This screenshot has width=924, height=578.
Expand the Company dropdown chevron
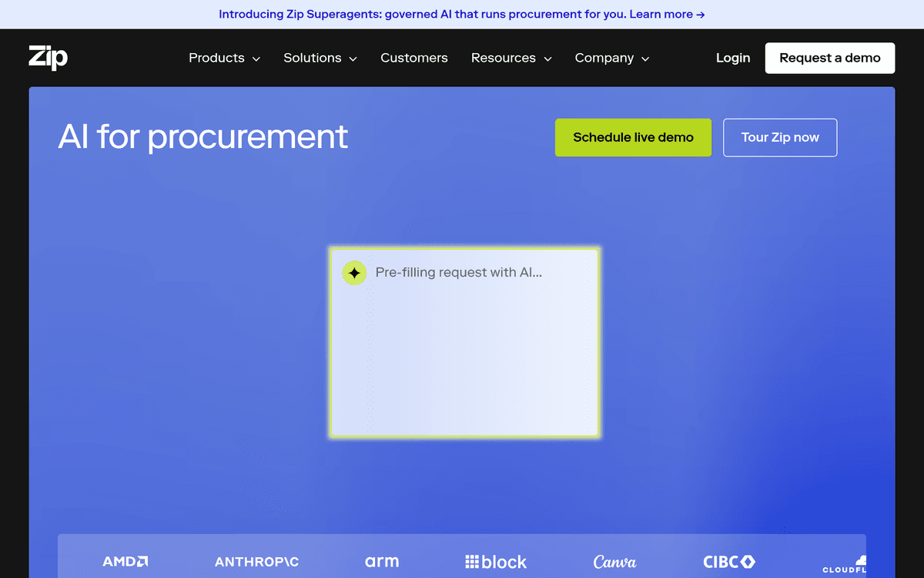pos(645,59)
